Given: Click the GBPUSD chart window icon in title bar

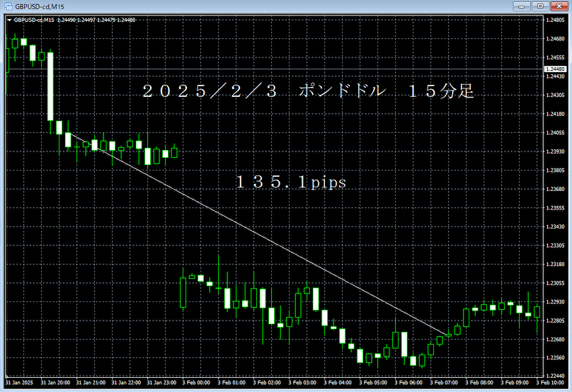Looking at the screenshot, I should [8, 6].
